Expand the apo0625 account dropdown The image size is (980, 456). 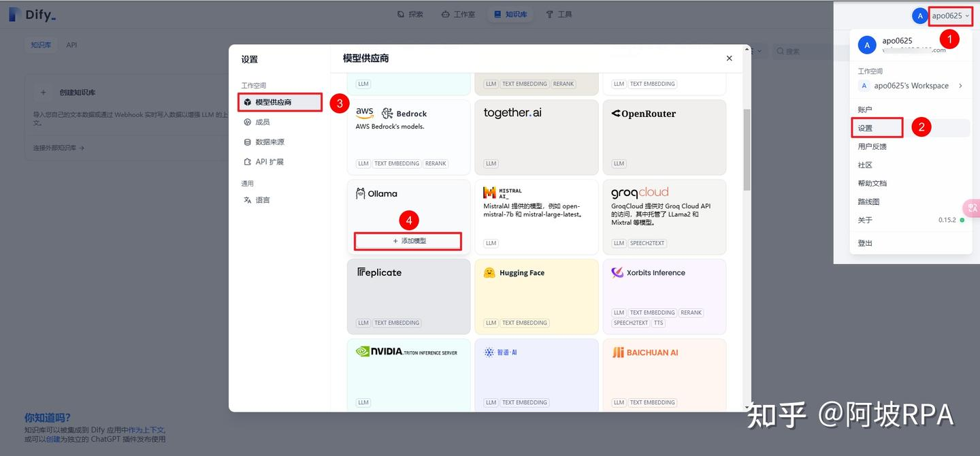pyautogui.click(x=950, y=16)
